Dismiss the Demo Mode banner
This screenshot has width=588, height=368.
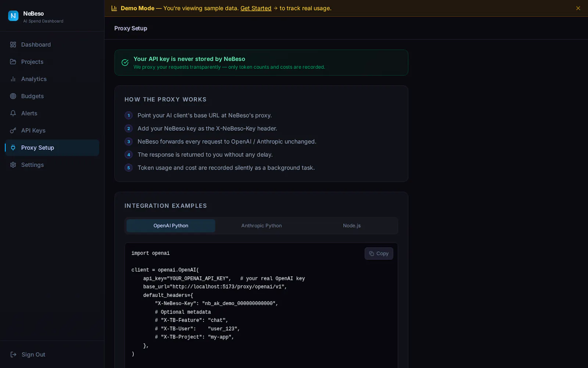[x=578, y=8]
